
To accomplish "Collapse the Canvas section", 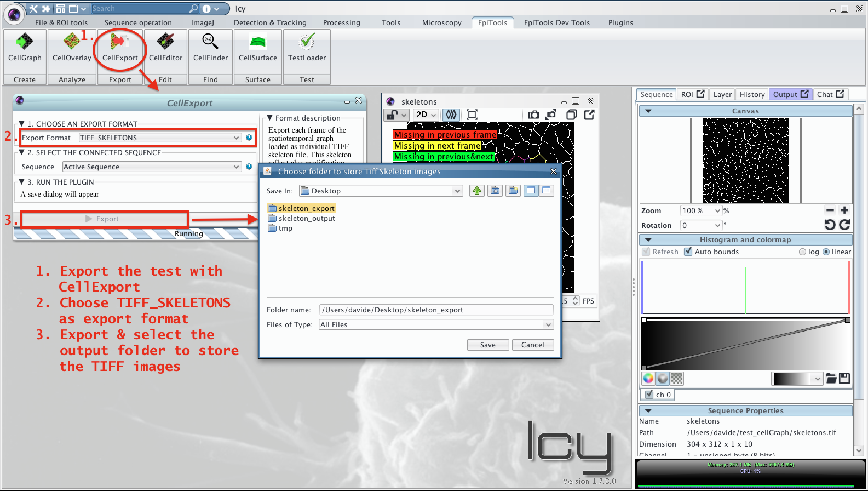I will 648,111.
